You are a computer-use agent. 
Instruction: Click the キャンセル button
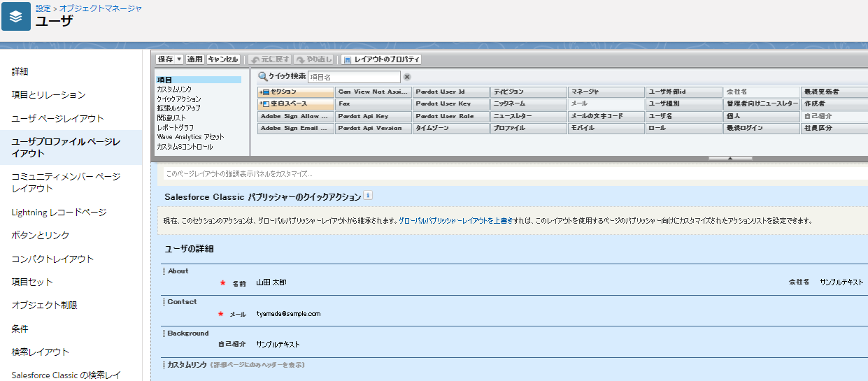click(223, 59)
